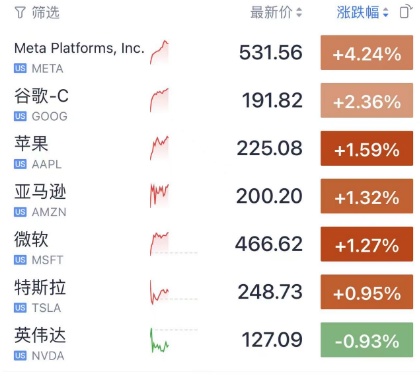Toggle Meta +4.24% change display
This screenshot has height=378, width=420.
pyautogui.click(x=367, y=53)
